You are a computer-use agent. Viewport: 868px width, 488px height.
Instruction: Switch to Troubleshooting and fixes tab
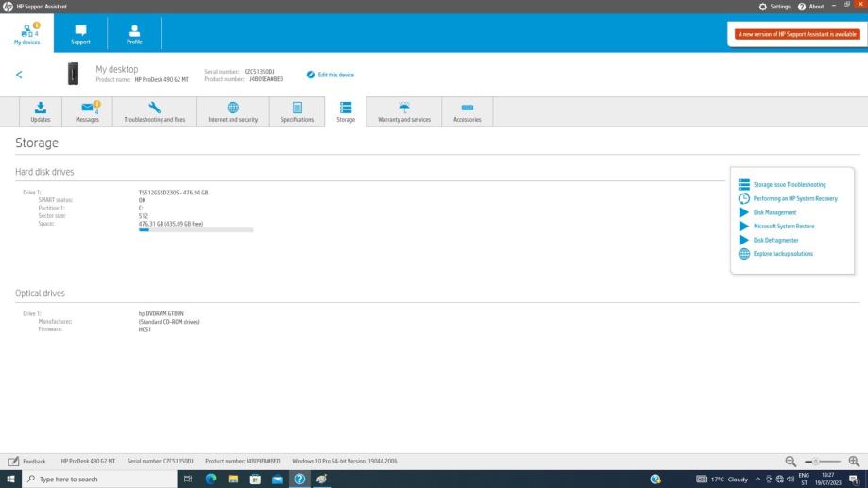coord(155,111)
